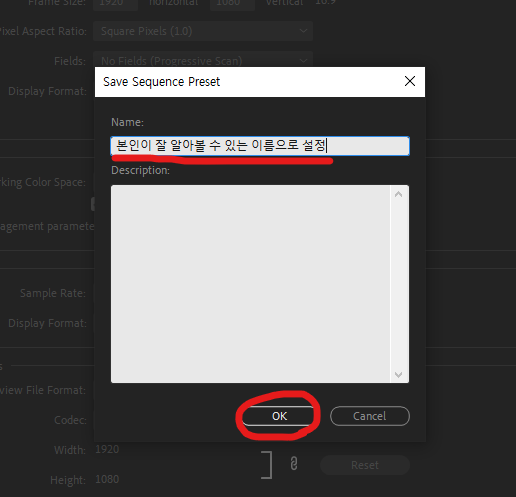
Task: Click the Save Sequence Preset title text
Action: [x=161, y=82]
